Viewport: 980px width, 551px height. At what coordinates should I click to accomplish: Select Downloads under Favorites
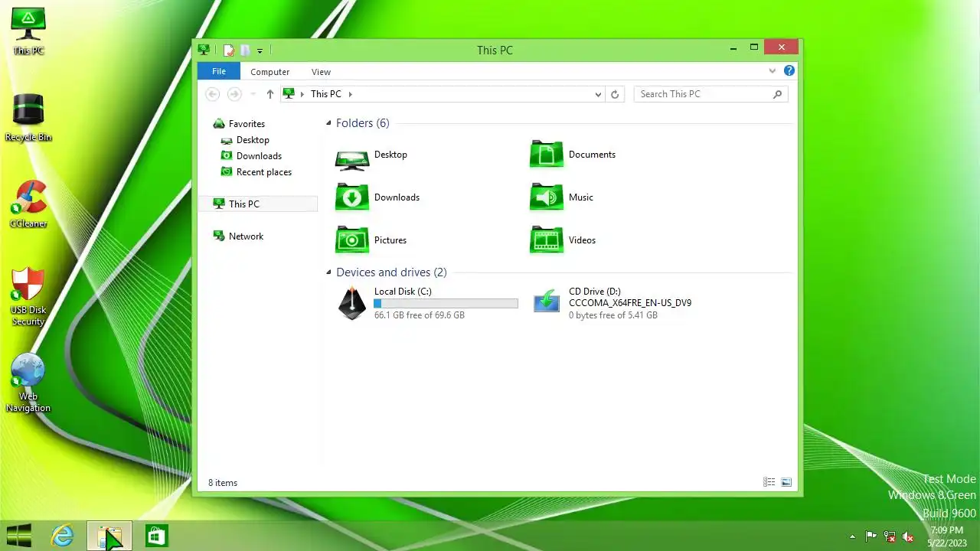click(x=259, y=156)
